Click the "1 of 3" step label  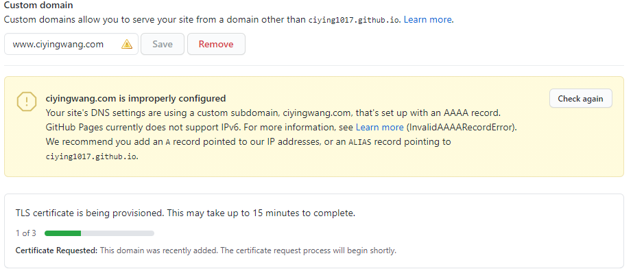point(26,233)
